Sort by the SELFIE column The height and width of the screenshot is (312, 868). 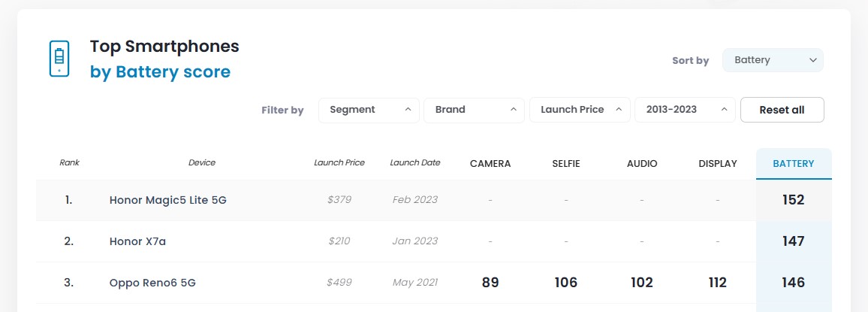[565, 163]
